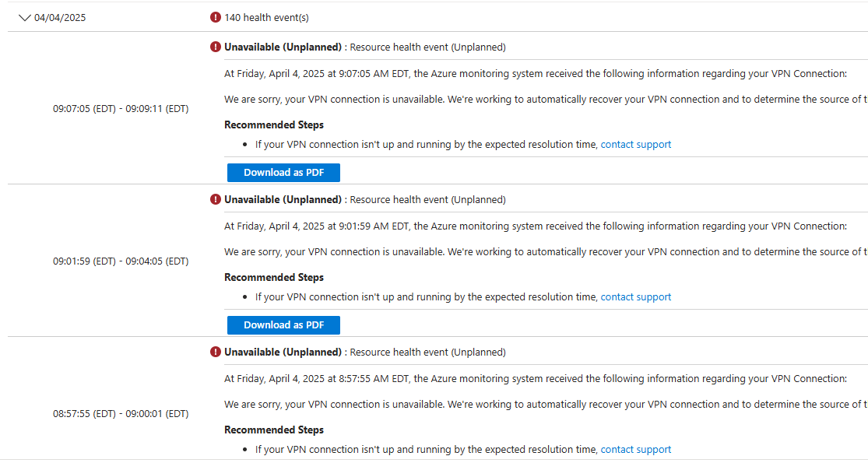
Task: Click the red error icon beside 140 health events
Action: [216, 17]
